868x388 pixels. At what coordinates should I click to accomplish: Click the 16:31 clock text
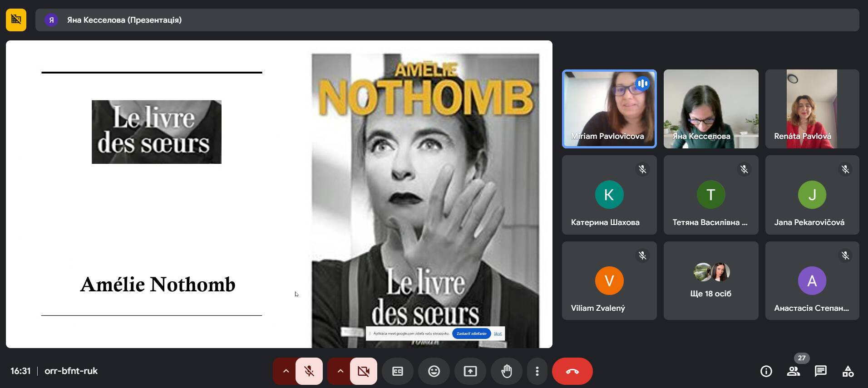click(20, 371)
